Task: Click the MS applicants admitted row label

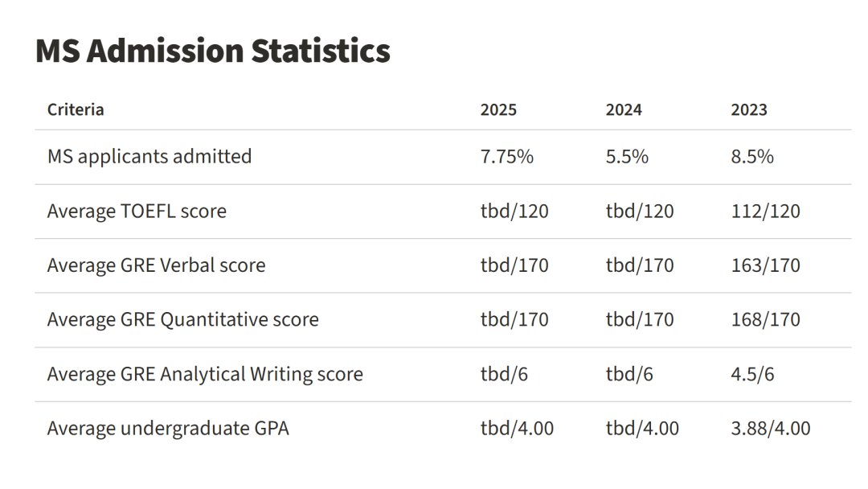Action: point(149,156)
